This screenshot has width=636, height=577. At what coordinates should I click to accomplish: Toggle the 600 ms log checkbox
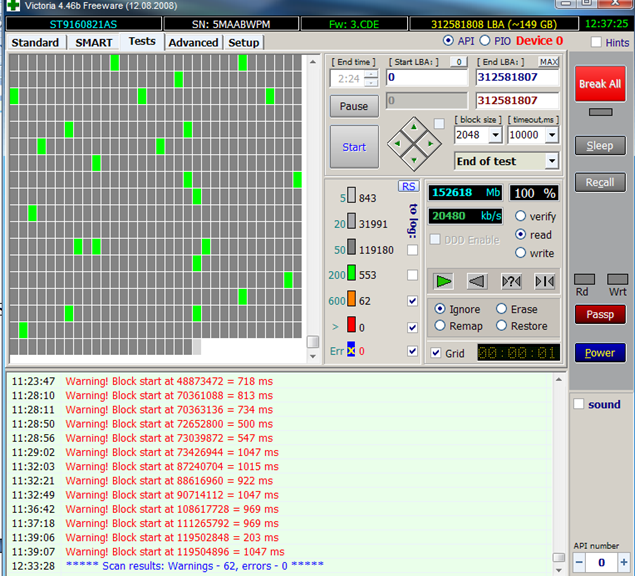click(412, 300)
